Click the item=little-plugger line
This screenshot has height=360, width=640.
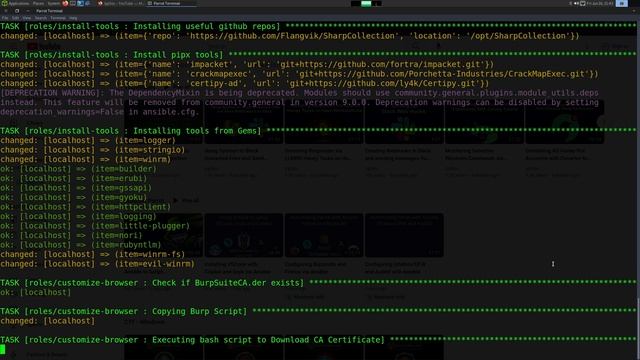pos(95,226)
